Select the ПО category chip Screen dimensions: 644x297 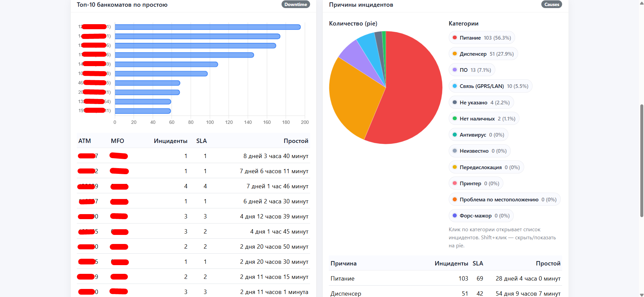(472, 70)
